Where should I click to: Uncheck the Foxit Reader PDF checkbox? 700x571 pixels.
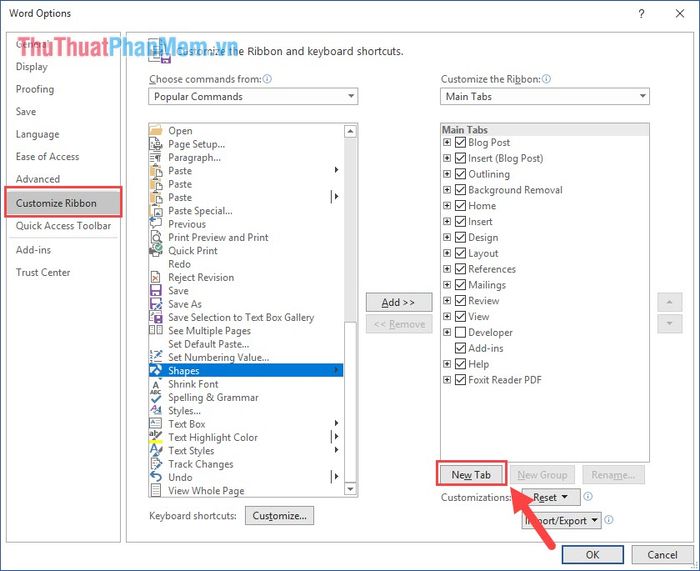tap(460, 380)
